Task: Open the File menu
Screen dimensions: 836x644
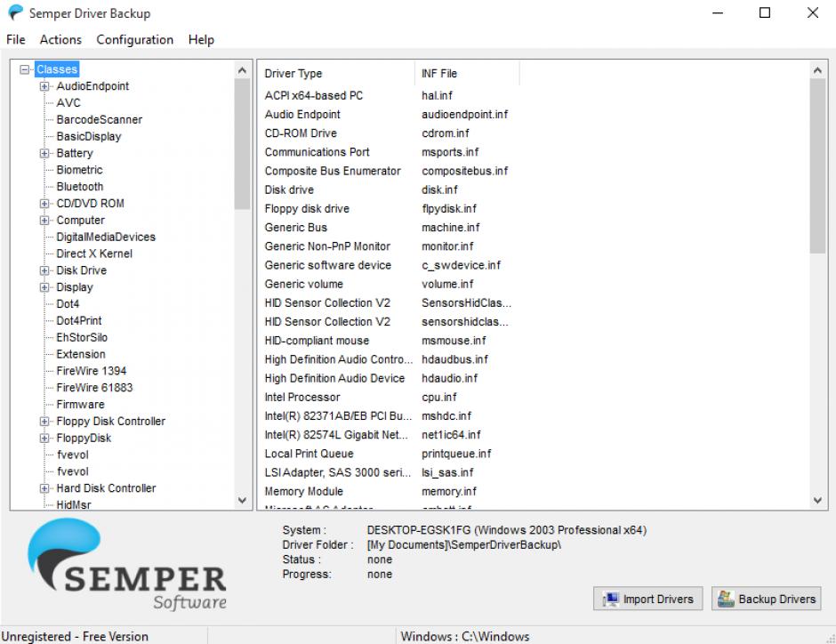Action: pyautogui.click(x=15, y=40)
